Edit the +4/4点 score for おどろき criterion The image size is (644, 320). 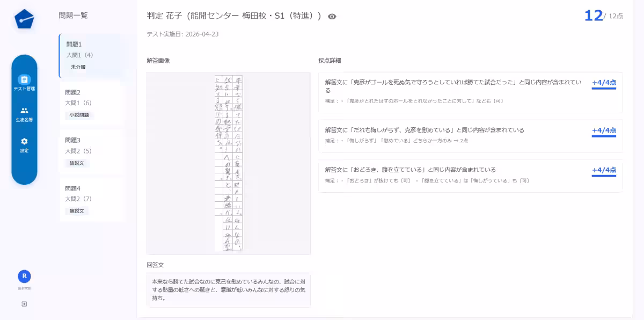click(x=604, y=171)
